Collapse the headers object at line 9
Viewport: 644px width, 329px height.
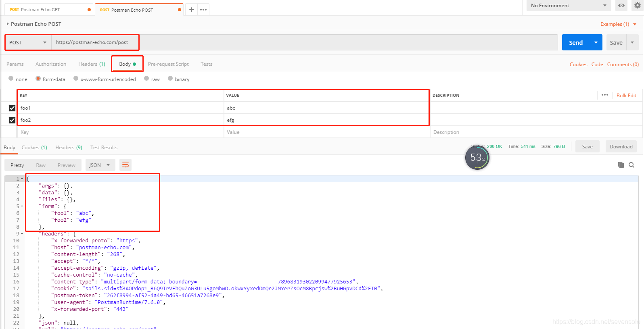click(22, 233)
